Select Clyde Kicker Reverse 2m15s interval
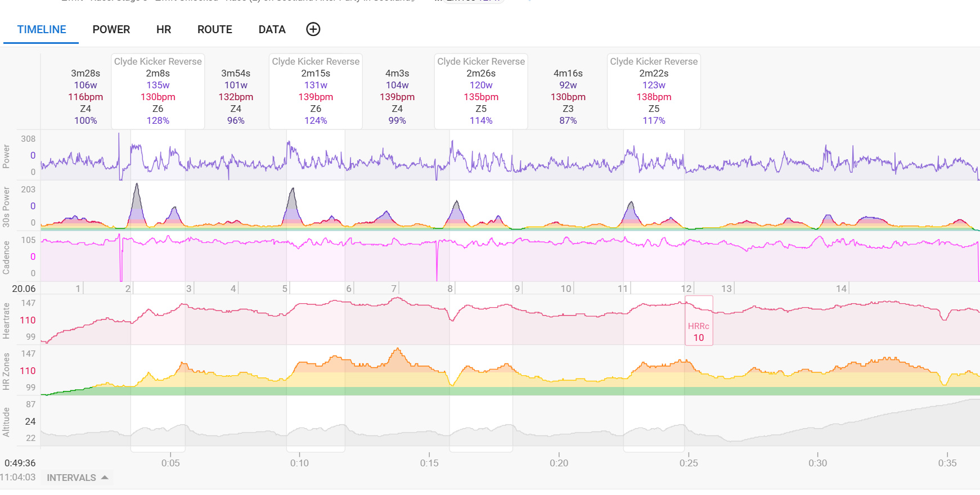Image resolution: width=980 pixels, height=495 pixels. 316,91
